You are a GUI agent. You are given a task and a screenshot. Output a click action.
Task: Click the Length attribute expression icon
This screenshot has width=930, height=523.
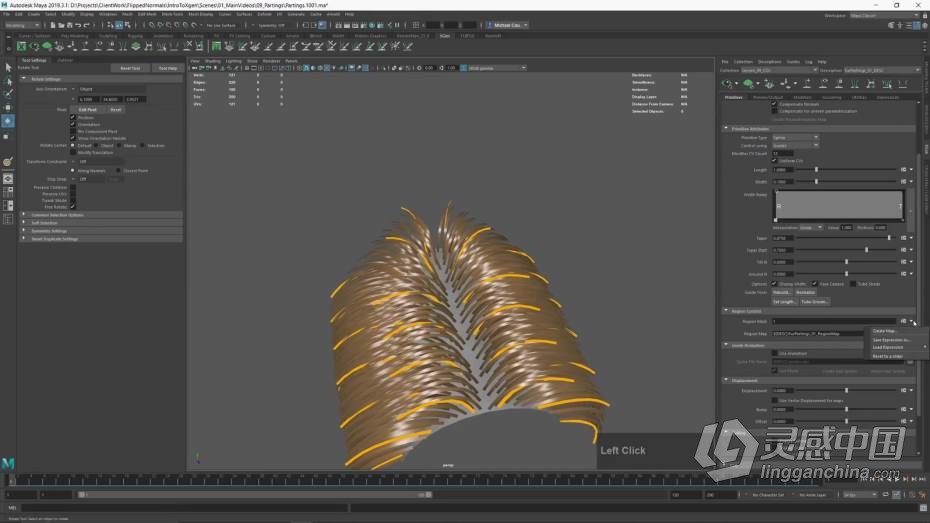click(x=903, y=170)
